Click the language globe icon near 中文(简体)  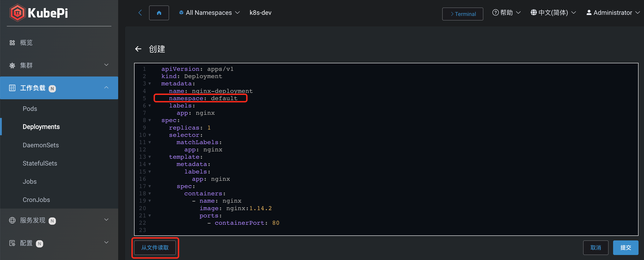[534, 12]
